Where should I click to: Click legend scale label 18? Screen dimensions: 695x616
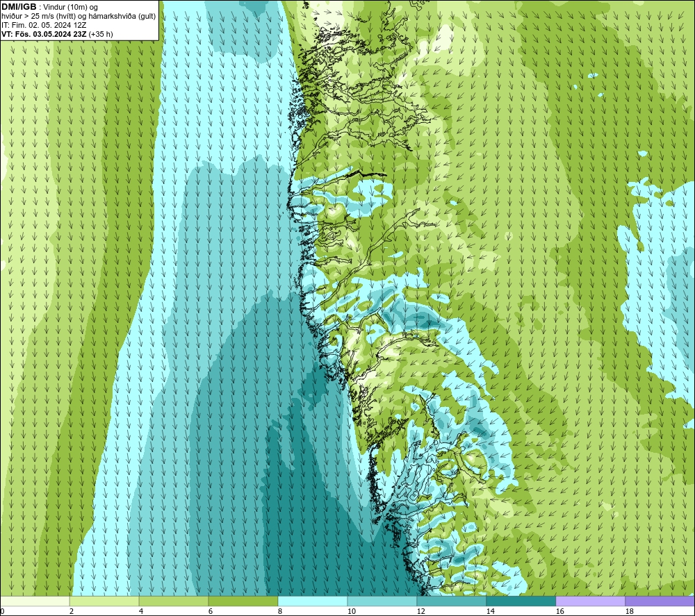[629, 611]
